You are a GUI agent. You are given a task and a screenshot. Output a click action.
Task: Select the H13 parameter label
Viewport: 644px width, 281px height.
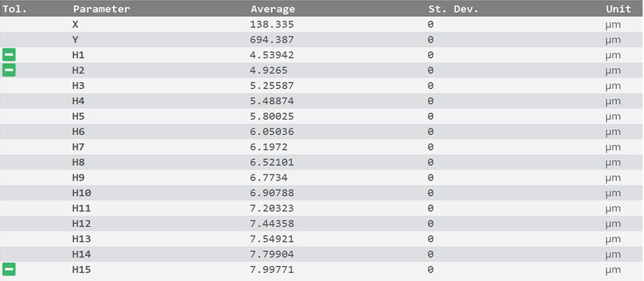[82, 239]
